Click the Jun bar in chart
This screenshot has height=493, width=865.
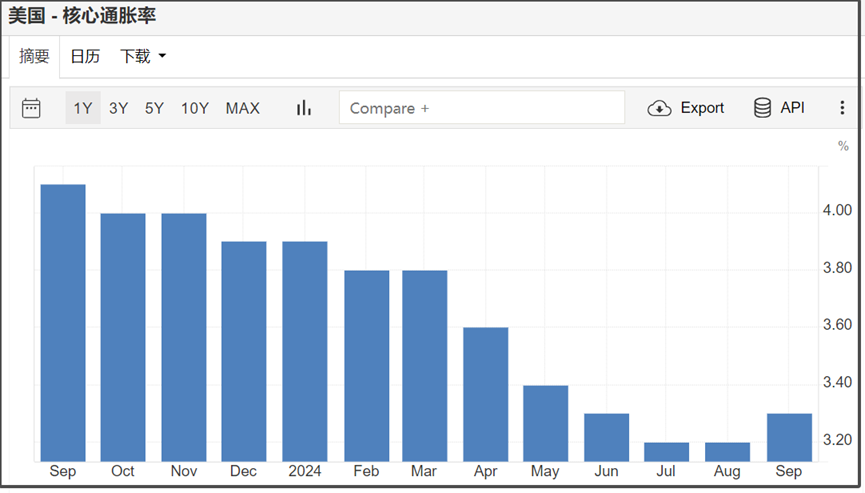[606, 437]
